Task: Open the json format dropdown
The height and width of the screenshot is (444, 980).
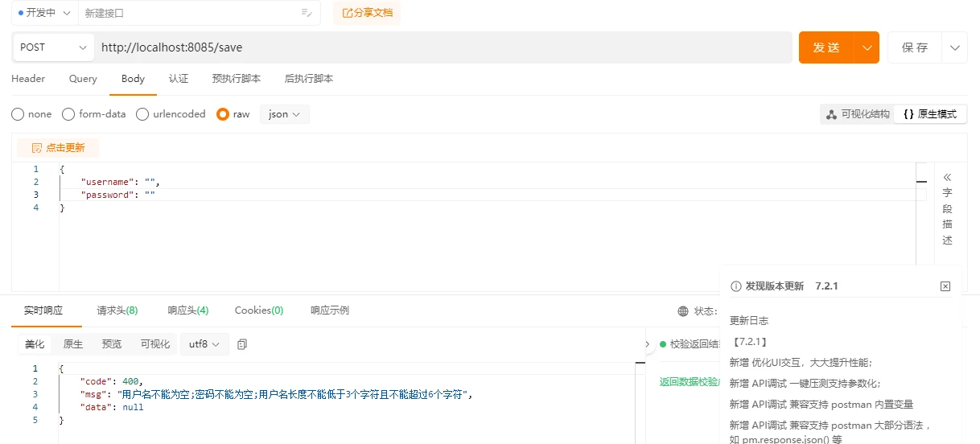Action: [284, 114]
